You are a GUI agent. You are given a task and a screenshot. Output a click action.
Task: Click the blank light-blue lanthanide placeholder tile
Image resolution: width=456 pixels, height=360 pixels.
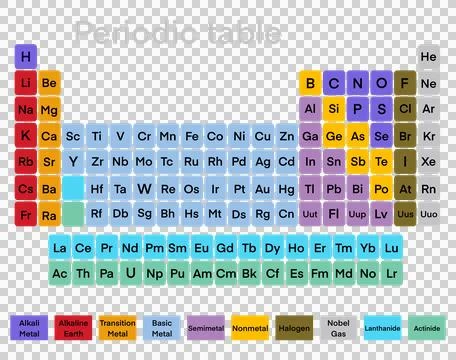pos(73,188)
